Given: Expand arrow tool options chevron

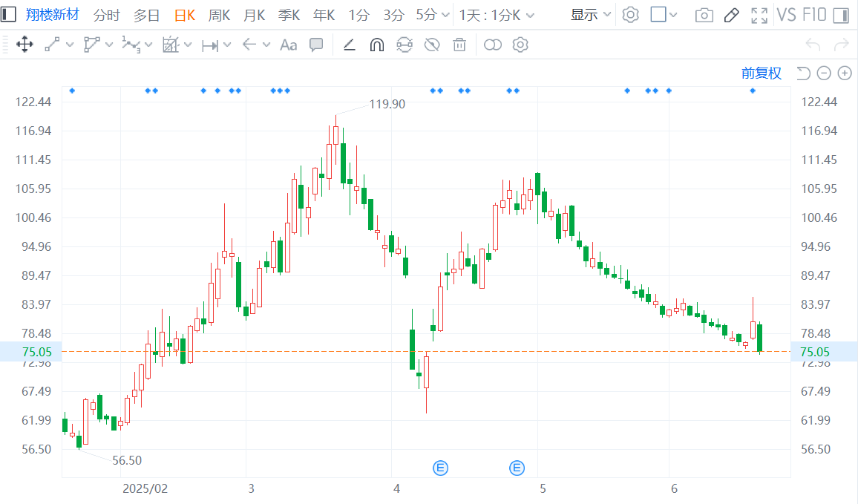Looking at the screenshot, I should tap(266, 45).
